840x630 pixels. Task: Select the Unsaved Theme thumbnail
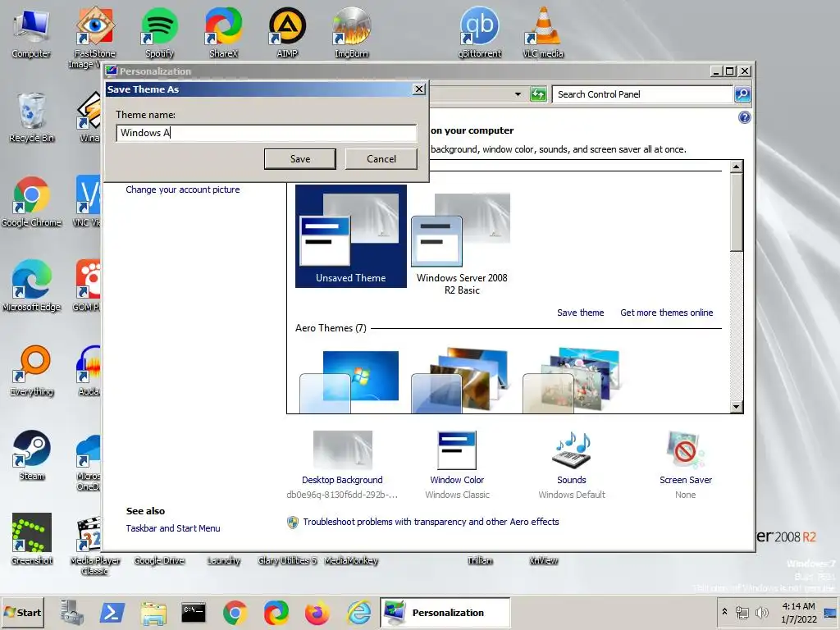point(351,236)
